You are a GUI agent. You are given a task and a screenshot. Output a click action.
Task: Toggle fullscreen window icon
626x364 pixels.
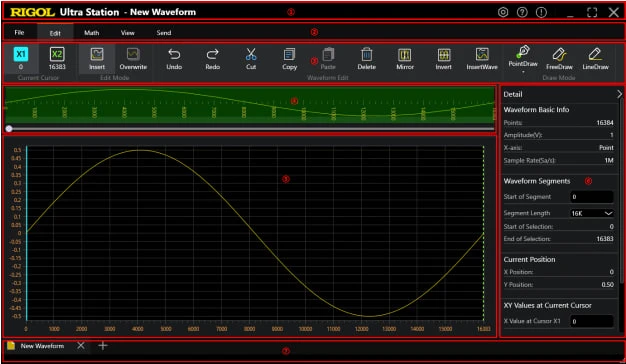(592, 12)
